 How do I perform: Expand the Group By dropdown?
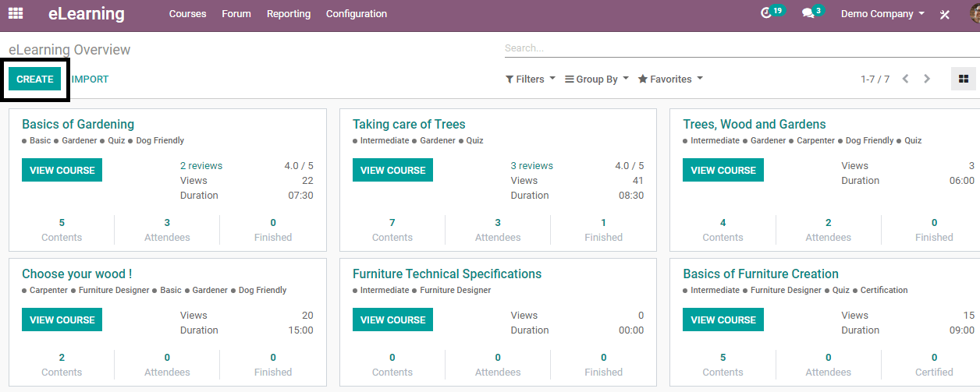click(x=597, y=79)
